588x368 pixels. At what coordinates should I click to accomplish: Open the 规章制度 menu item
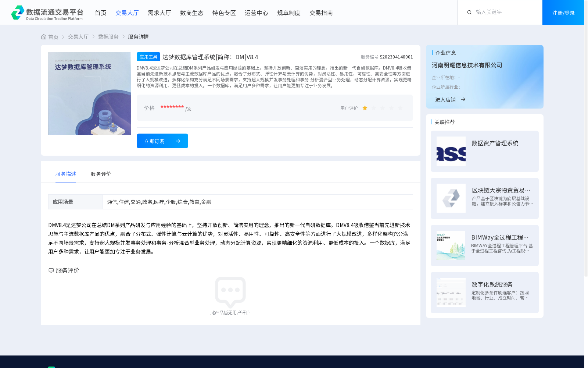289,13
